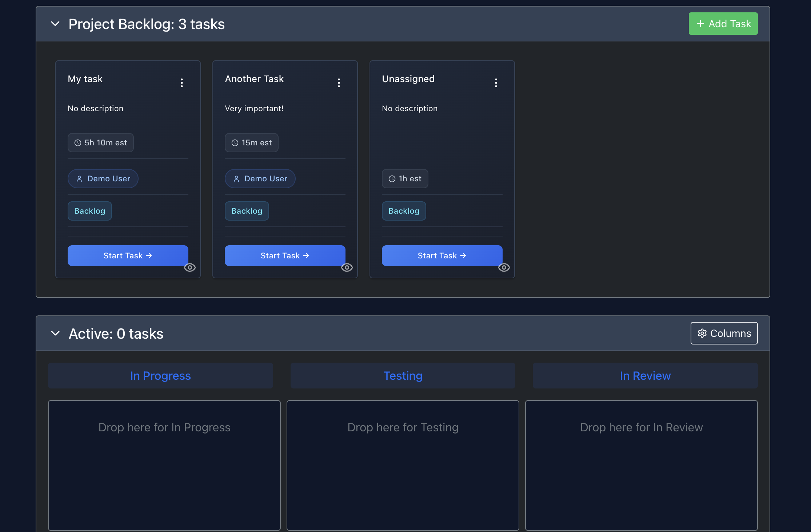Image resolution: width=811 pixels, height=532 pixels.
Task: Open the three-dot menu on Unassigned task
Action: 496,82
